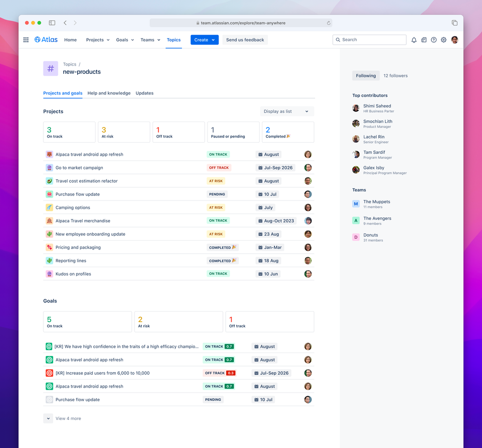This screenshot has height=448, width=482.
Task: Open contributor Shimi Saheed's profile
Action: click(377, 106)
